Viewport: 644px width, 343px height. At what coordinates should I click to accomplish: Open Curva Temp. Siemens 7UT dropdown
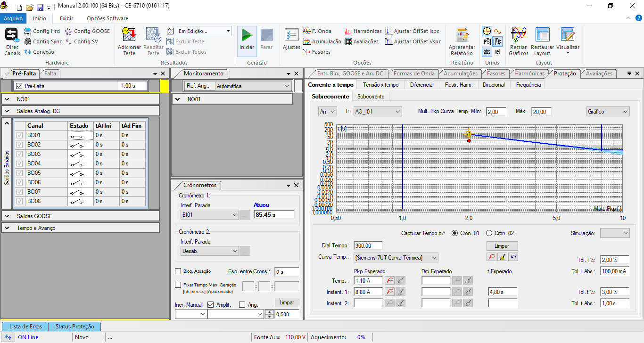coord(396,257)
